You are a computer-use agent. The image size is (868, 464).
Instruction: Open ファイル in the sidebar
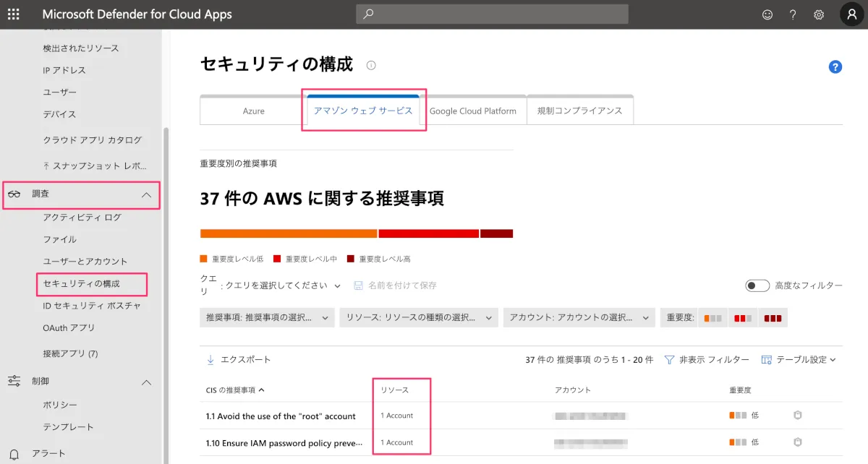(59, 239)
